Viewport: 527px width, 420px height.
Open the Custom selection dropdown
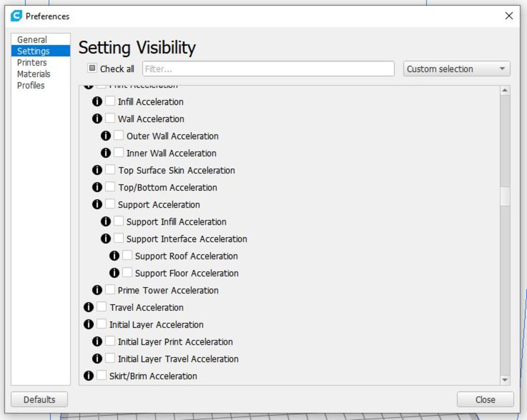(x=457, y=69)
